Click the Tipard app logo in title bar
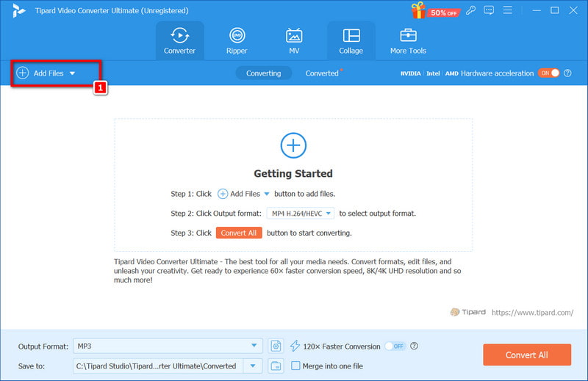The image size is (588, 381). pos(18,10)
